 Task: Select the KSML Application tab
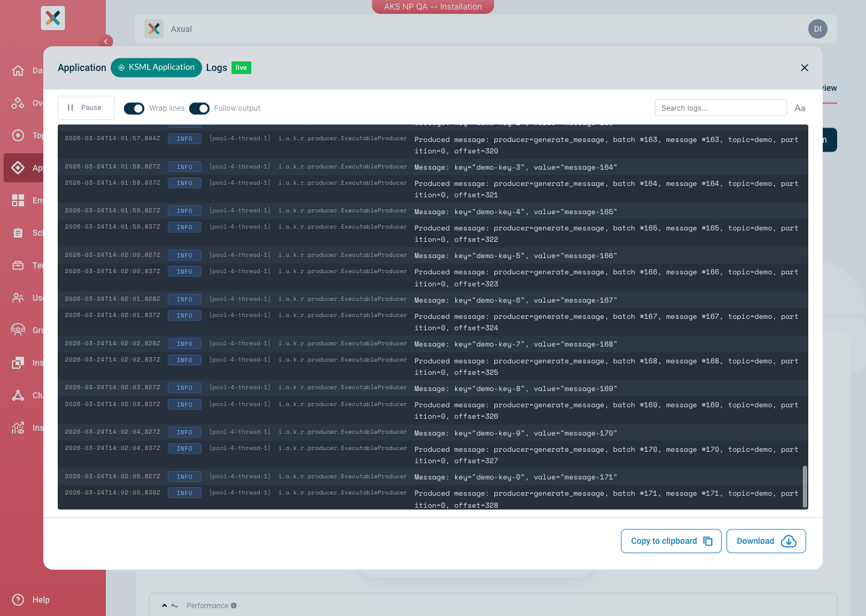[x=156, y=67]
